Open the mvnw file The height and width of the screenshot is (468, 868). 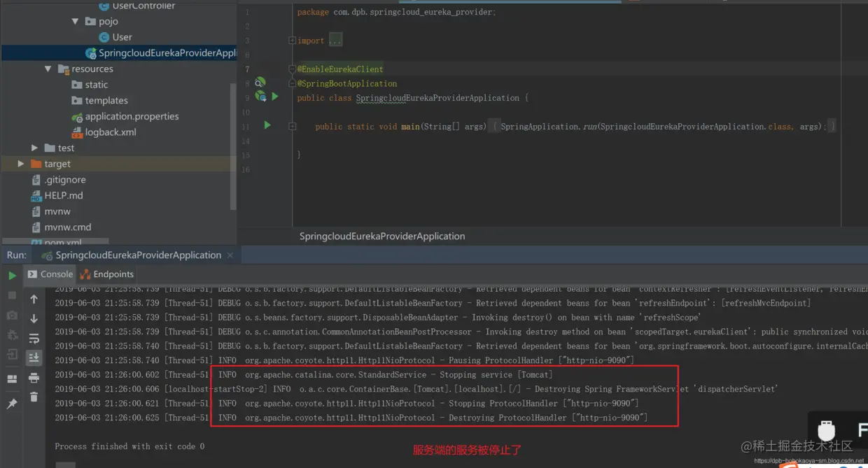coord(57,211)
